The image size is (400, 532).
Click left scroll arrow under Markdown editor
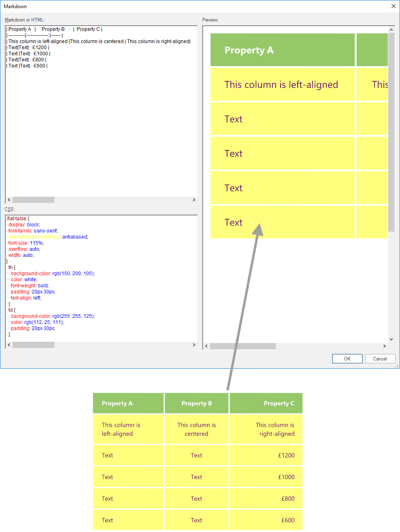tap(9, 200)
